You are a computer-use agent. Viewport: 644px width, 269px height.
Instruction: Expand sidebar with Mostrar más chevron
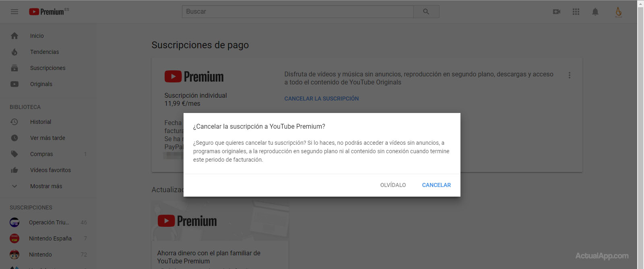14,186
